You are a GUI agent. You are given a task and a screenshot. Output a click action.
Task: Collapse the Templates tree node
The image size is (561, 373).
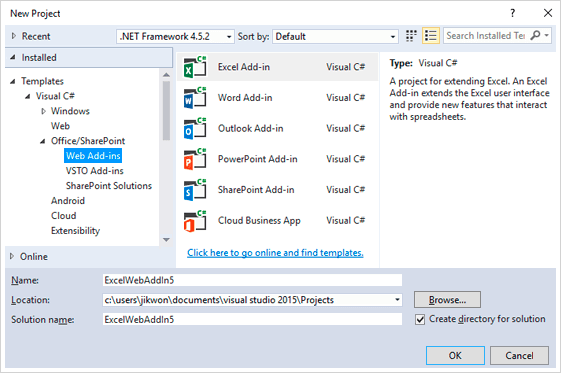point(13,81)
